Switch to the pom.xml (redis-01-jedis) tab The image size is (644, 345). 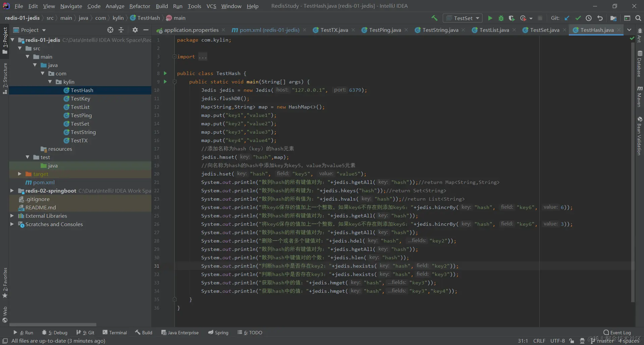(269, 30)
